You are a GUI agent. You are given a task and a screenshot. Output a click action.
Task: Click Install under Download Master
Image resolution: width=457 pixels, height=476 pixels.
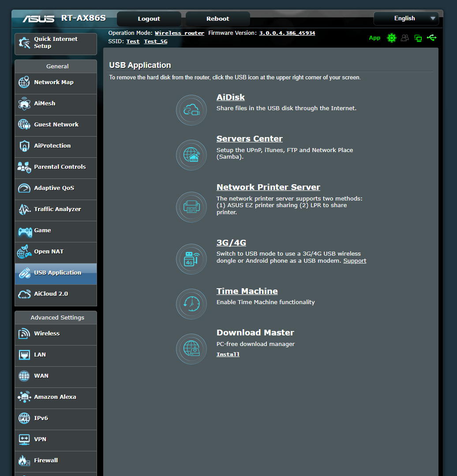point(228,354)
